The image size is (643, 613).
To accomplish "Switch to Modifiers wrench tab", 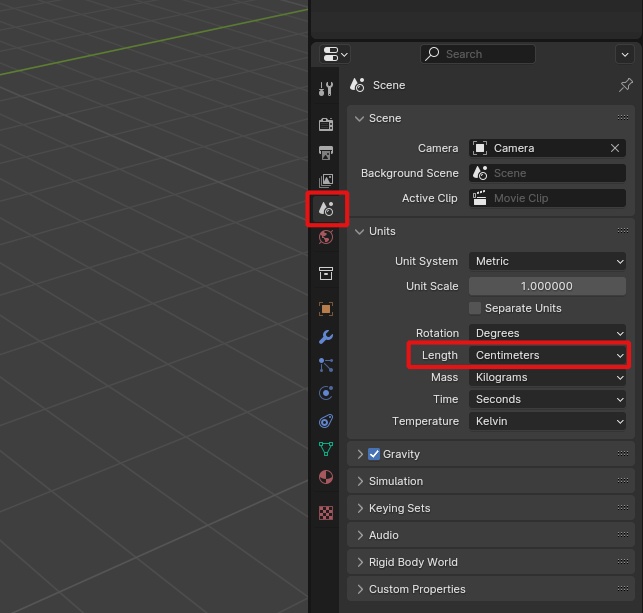I will [326, 337].
